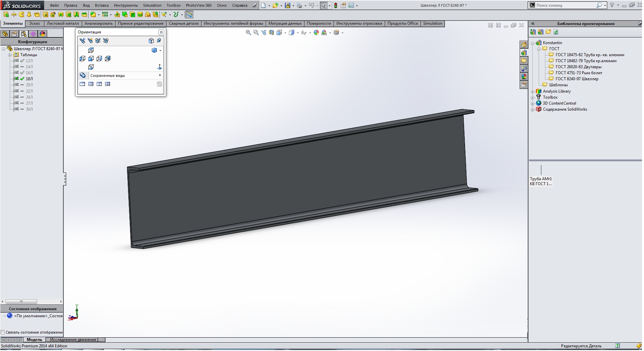Open the New document dropdown arrow
The image size is (644, 351).
pyautogui.click(x=269, y=6)
